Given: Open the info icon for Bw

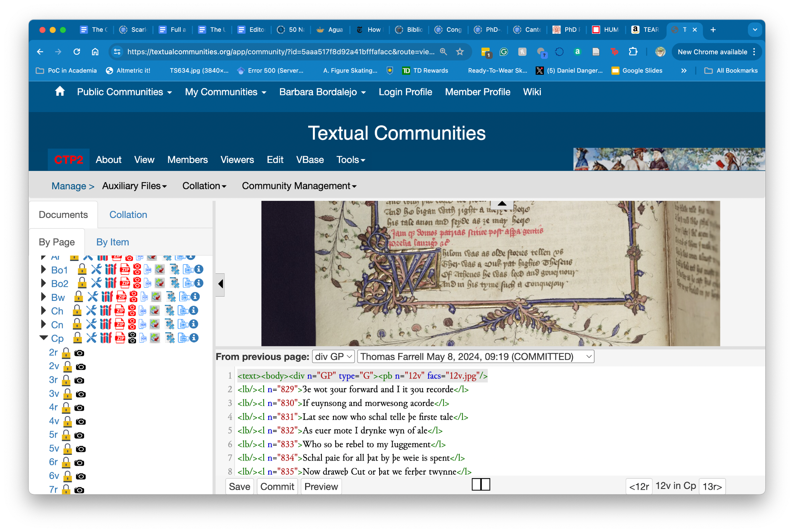Looking at the screenshot, I should (195, 297).
